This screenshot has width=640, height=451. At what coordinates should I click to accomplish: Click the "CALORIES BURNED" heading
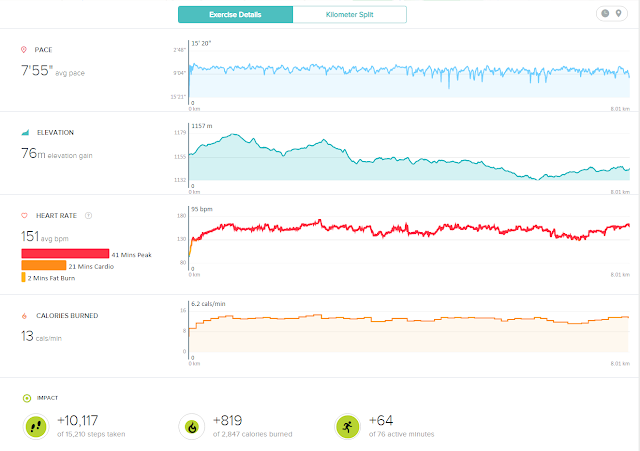tap(67, 316)
